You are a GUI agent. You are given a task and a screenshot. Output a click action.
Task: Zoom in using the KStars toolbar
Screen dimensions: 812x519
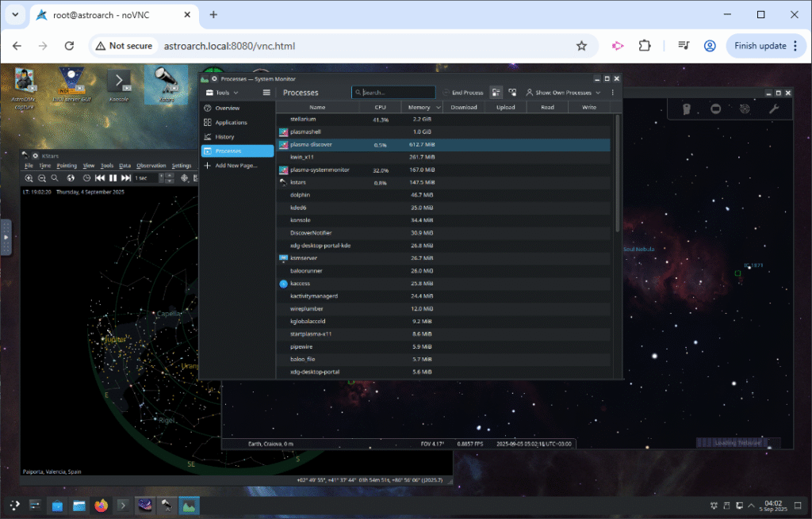click(29, 178)
